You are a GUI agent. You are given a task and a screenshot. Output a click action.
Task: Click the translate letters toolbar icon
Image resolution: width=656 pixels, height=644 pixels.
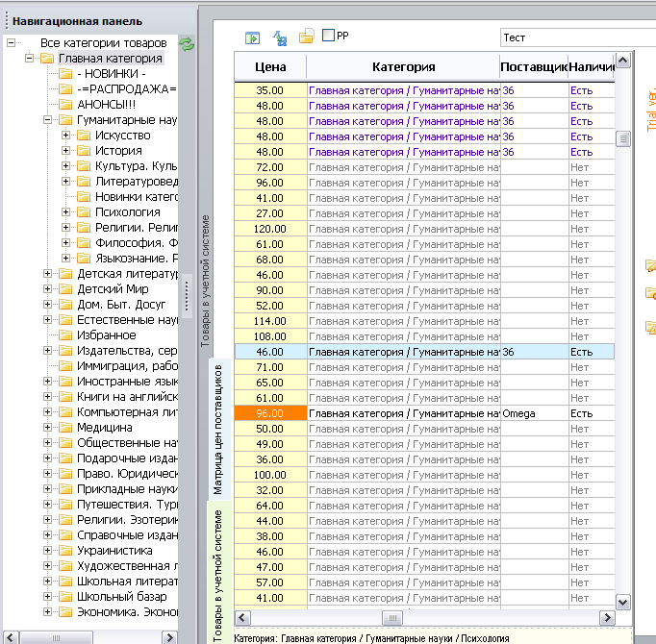(x=280, y=38)
